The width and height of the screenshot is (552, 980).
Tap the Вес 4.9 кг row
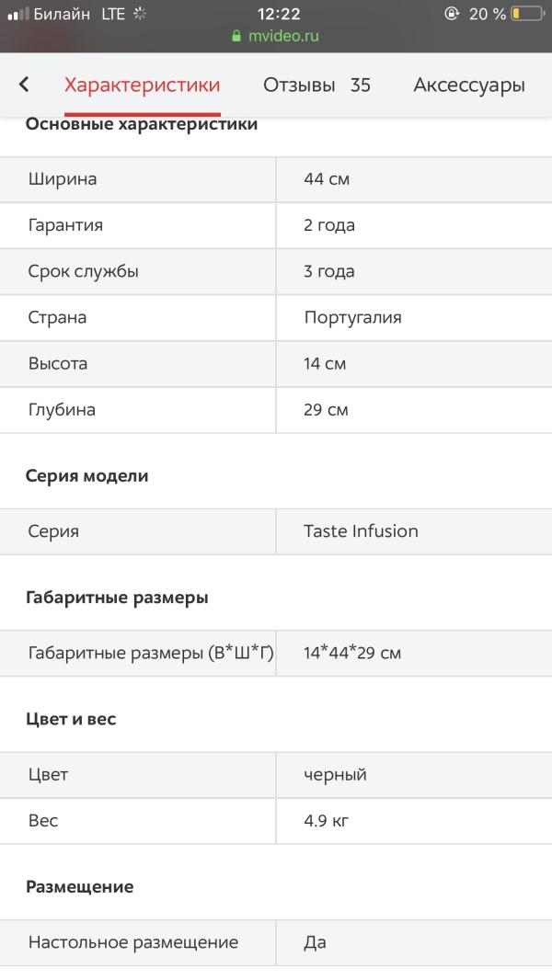pyautogui.click(x=276, y=821)
